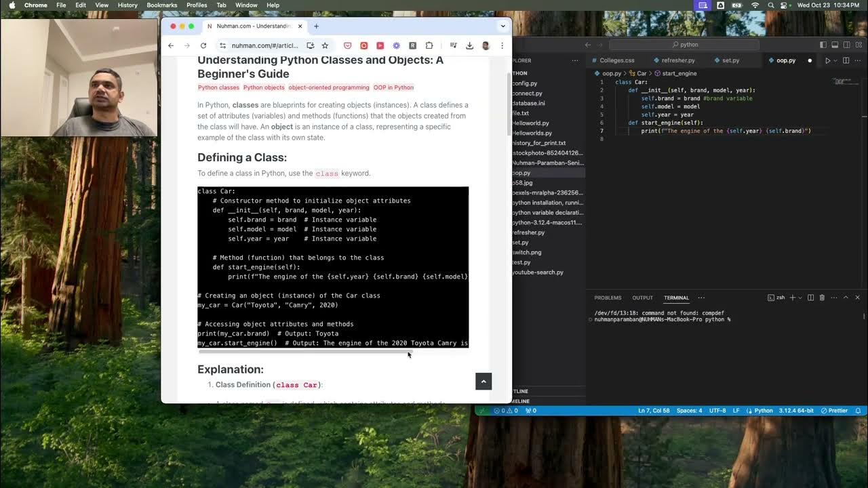Viewport: 868px width, 488px height.
Task: Click the Pocket extension icon in Chrome
Action: [x=348, y=45]
